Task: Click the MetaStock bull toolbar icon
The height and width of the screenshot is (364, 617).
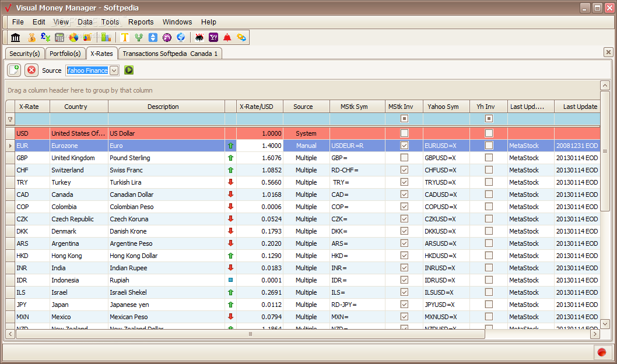Action: point(199,37)
